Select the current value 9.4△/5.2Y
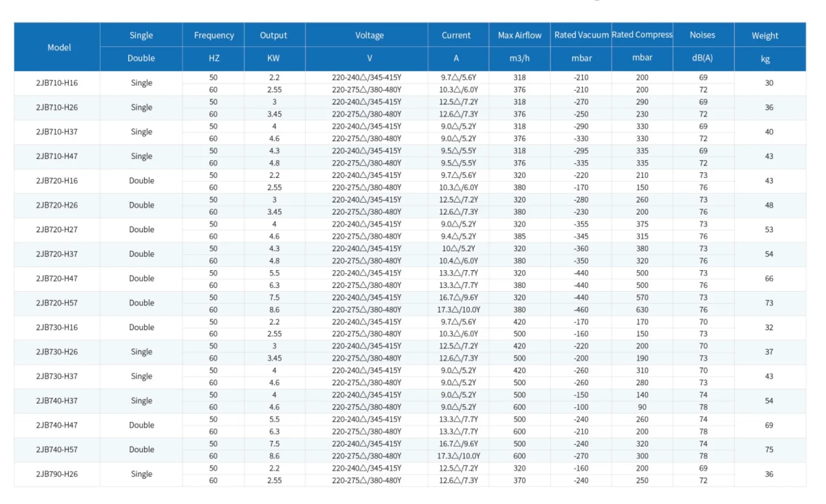The width and height of the screenshot is (826, 504). click(459, 237)
